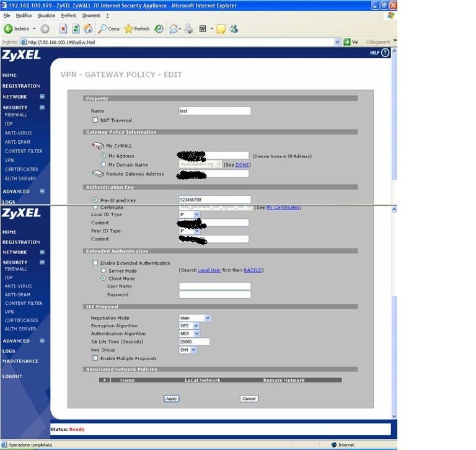The height and width of the screenshot is (450, 476).
Task: Open the ? help menu
Action: pos(107,15)
